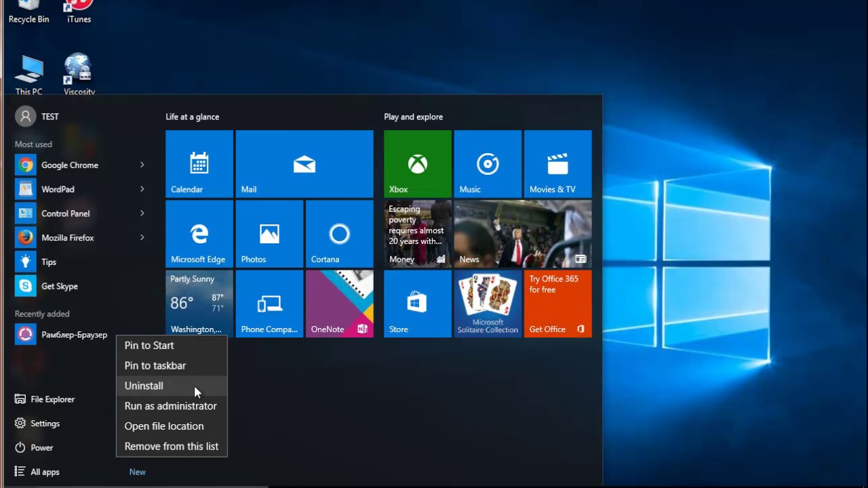Viewport: 868px width, 488px height.
Task: Launch Microsoft Edge tile
Action: pos(199,234)
